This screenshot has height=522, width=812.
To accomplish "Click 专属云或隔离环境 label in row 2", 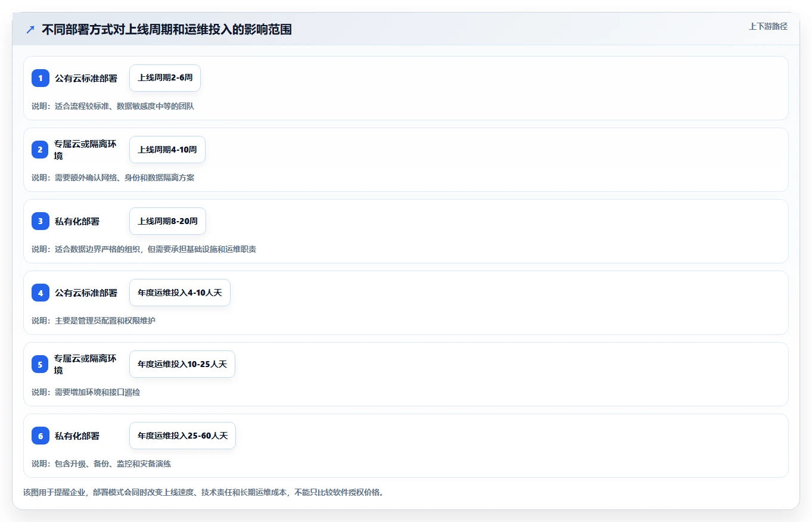I will click(x=86, y=150).
